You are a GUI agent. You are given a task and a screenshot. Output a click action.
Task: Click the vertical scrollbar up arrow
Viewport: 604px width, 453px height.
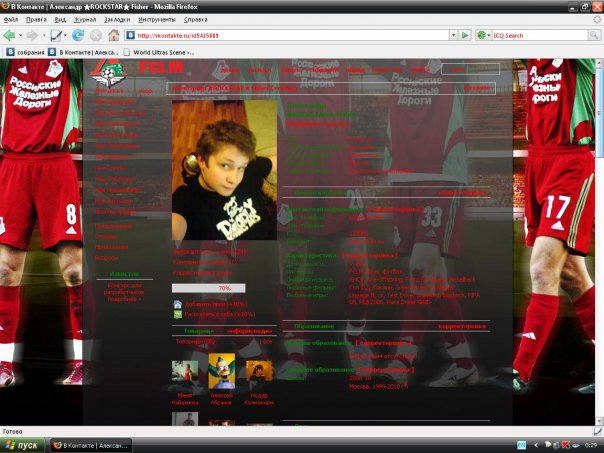point(599,63)
